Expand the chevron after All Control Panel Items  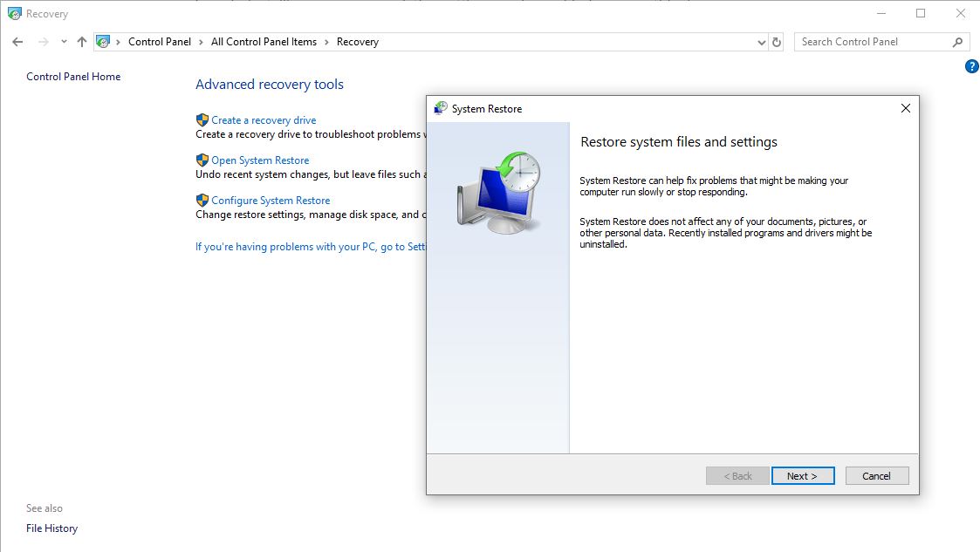(327, 42)
